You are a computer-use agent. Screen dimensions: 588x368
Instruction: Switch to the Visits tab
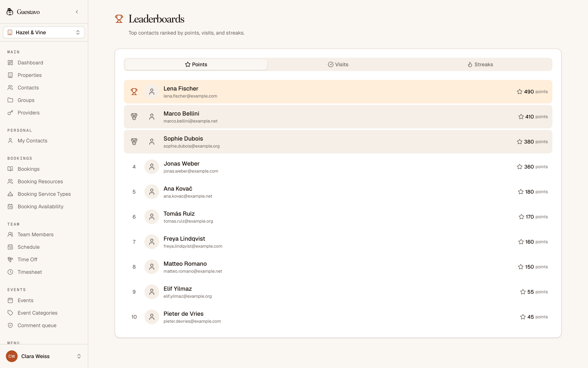coord(338,65)
